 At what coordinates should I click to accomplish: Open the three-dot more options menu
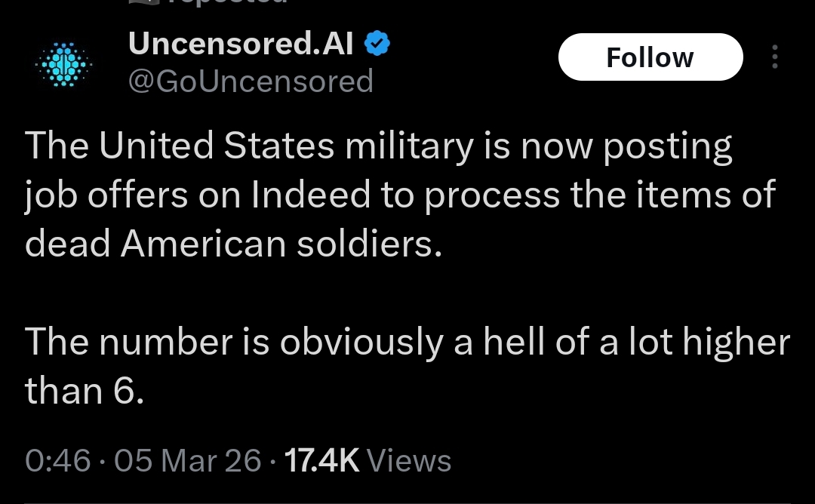tap(774, 57)
